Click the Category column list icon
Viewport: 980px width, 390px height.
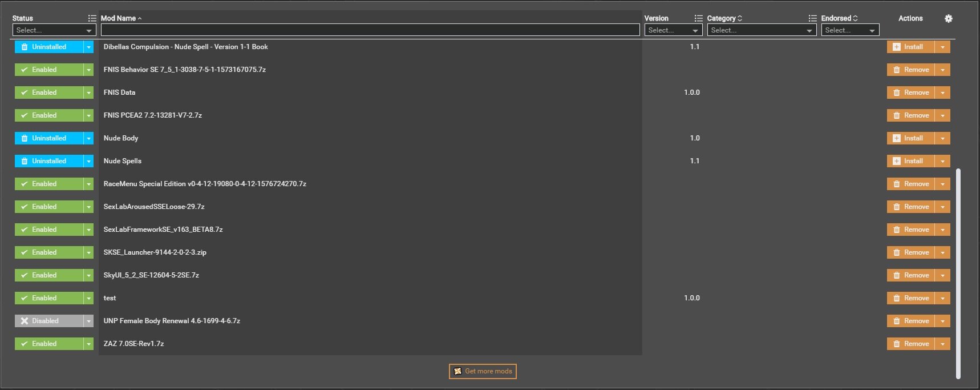(812, 18)
